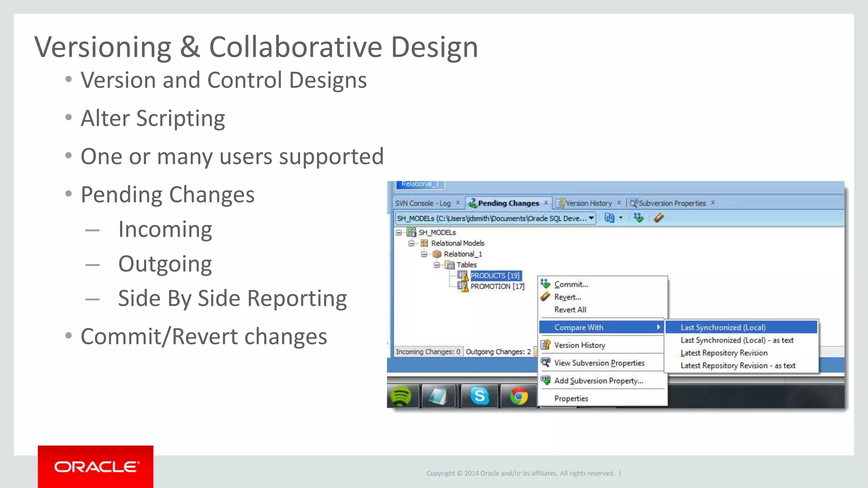868x488 pixels.
Task: Collapse the Relational Models node
Action: [x=411, y=243]
